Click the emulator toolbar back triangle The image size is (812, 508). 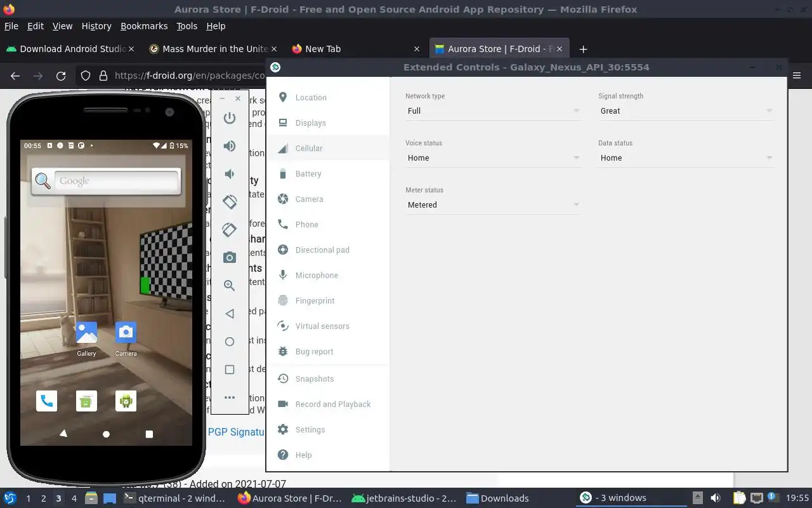point(230,314)
